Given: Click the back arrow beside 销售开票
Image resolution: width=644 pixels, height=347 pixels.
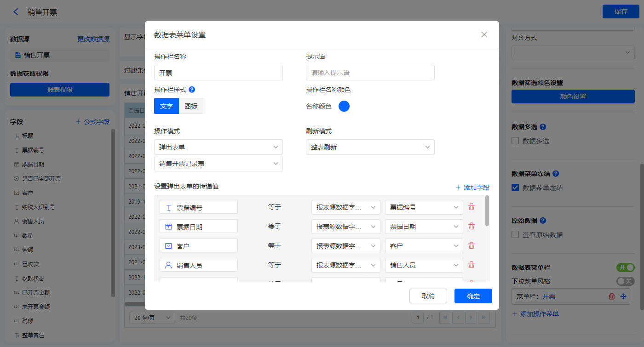Looking at the screenshot, I should 16,12.
